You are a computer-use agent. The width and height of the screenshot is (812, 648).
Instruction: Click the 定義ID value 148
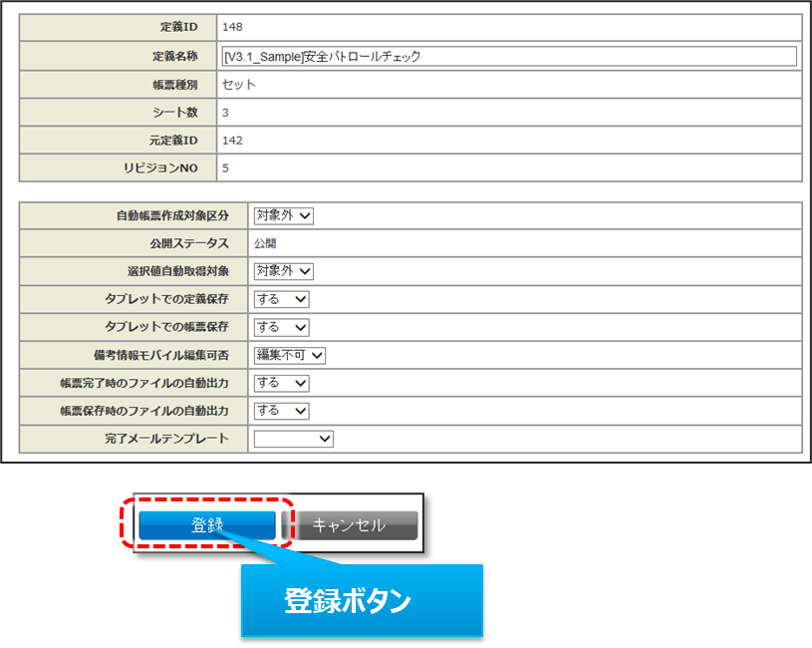[x=233, y=28]
